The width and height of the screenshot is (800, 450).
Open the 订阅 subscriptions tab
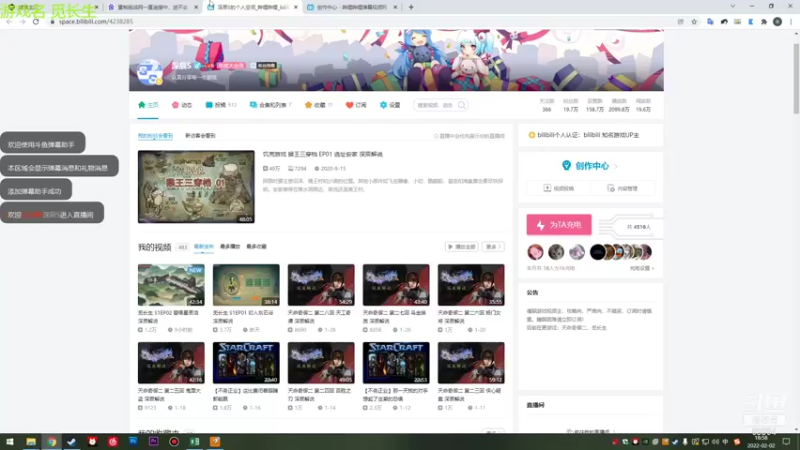pyautogui.click(x=356, y=105)
